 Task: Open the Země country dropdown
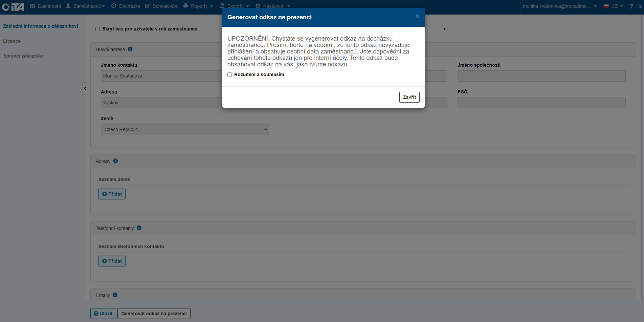tap(185, 129)
